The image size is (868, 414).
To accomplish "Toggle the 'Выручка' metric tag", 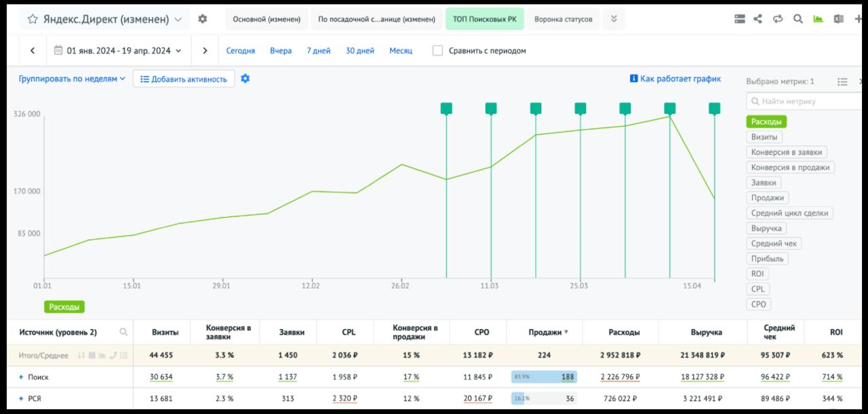I will (x=766, y=228).
